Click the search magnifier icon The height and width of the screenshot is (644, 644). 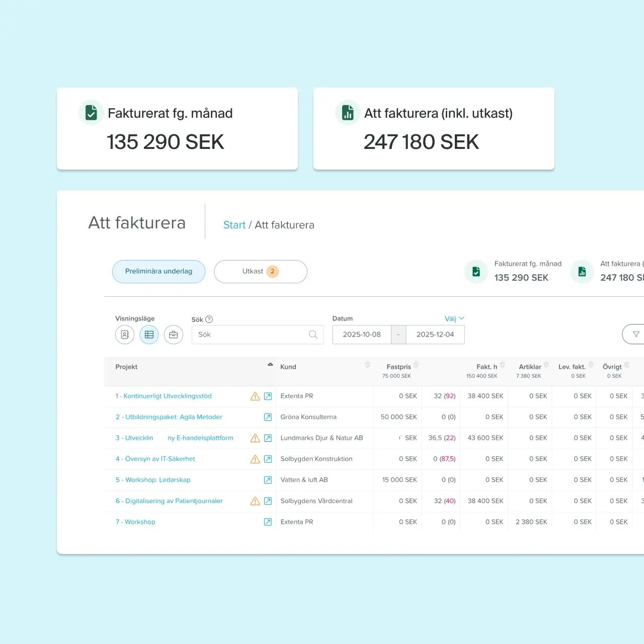tap(313, 335)
